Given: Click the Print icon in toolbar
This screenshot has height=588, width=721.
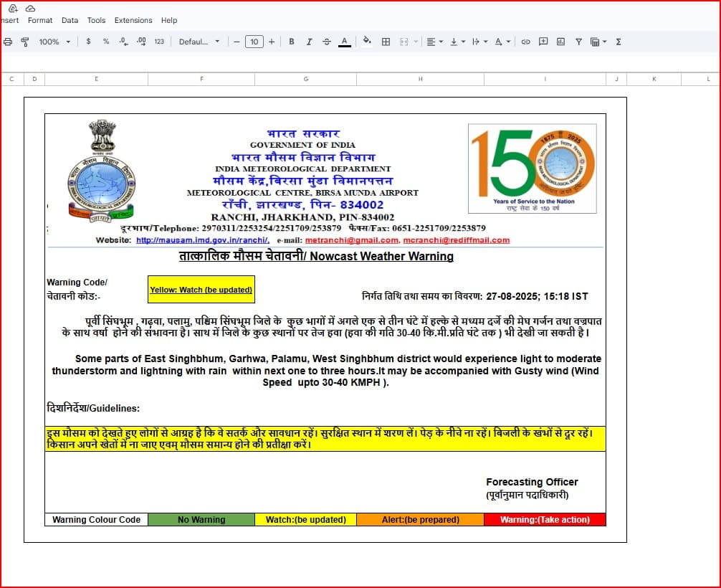Looking at the screenshot, I should click(x=8, y=42).
